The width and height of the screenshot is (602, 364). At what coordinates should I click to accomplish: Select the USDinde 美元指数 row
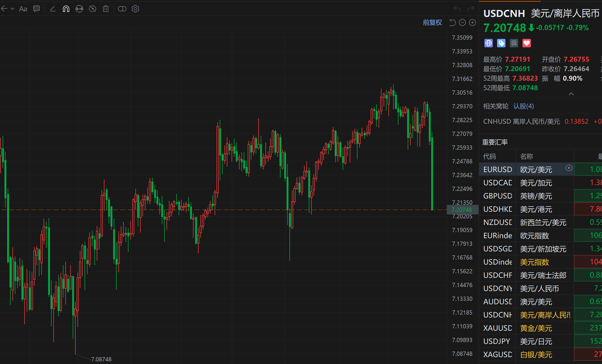point(540,262)
